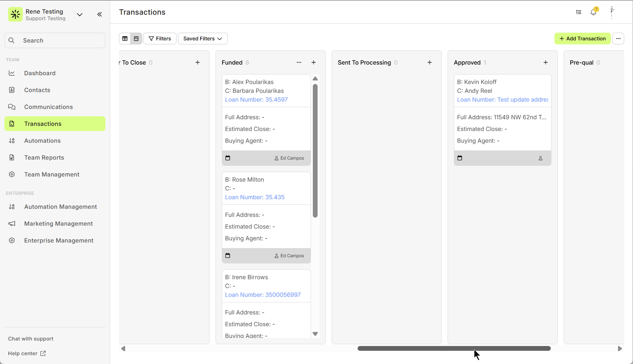The image size is (633, 364).
Task: Click the Add Transaction button
Action: (x=582, y=39)
